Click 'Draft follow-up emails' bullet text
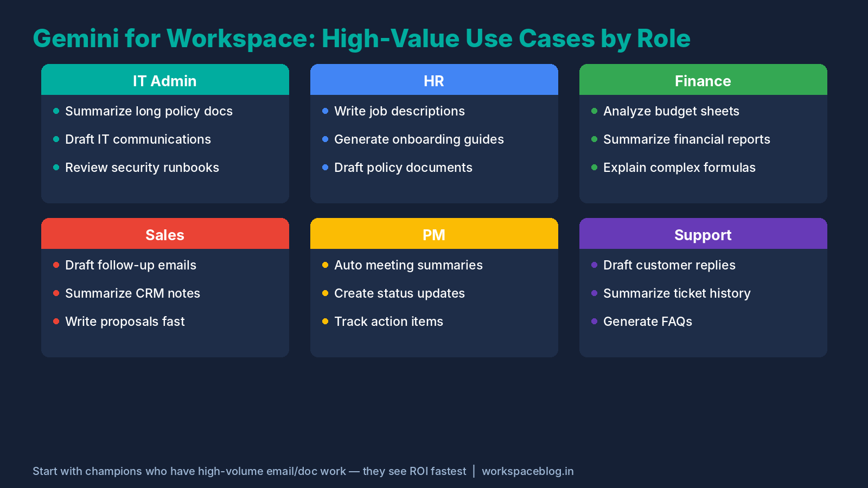 pyautogui.click(x=131, y=265)
